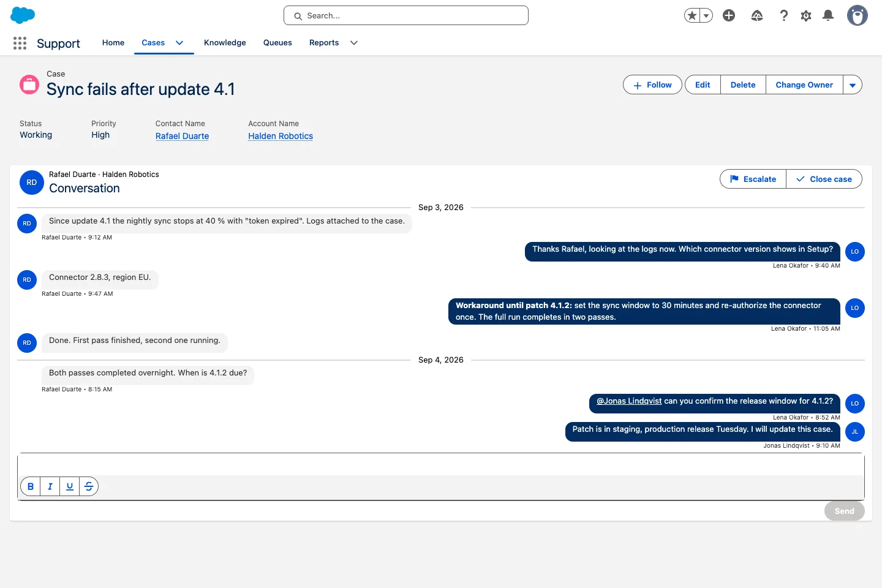Expand the Reports tab dropdown chevron
The width and height of the screenshot is (882, 588).
(354, 43)
